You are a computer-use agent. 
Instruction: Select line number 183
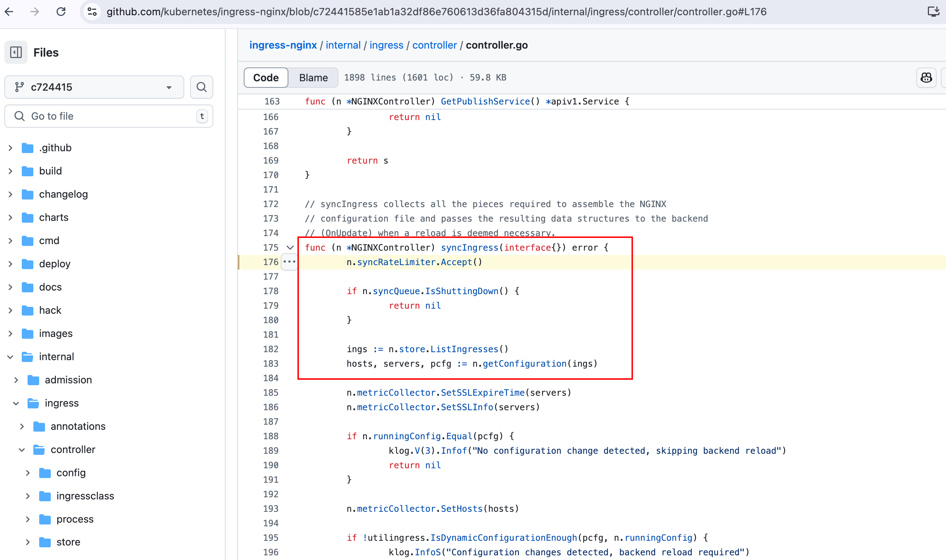pyautogui.click(x=271, y=364)
